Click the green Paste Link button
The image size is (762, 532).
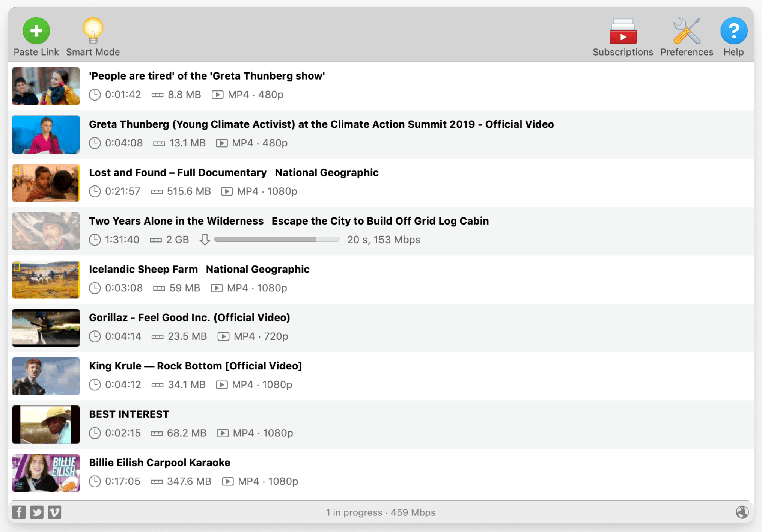(36, 32)
